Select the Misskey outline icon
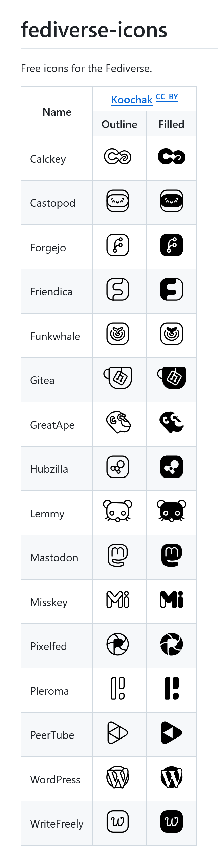Image resolution: width=218 pixels, height=868 pixels. click(118, 599)
